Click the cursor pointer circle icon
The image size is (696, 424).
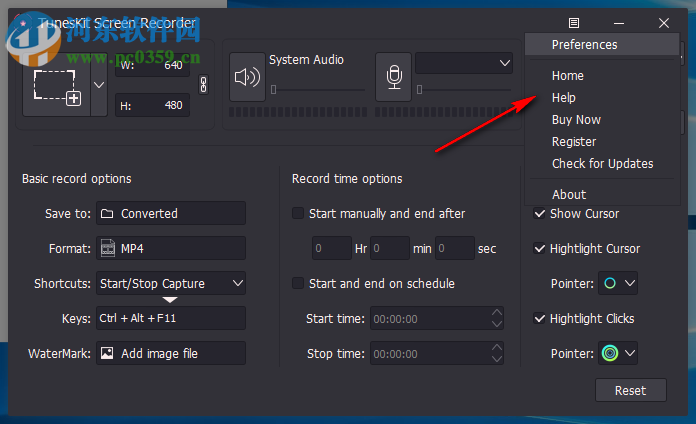(x=610, y=283)
